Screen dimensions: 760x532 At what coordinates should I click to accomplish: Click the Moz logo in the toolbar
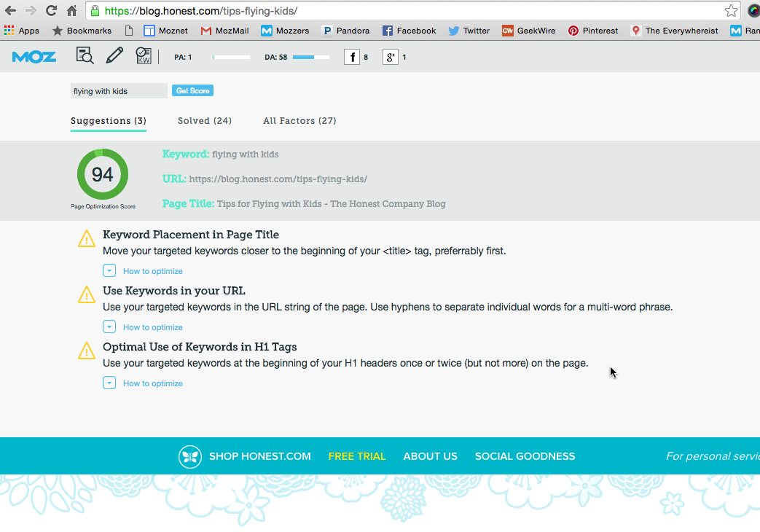[34, 57]
